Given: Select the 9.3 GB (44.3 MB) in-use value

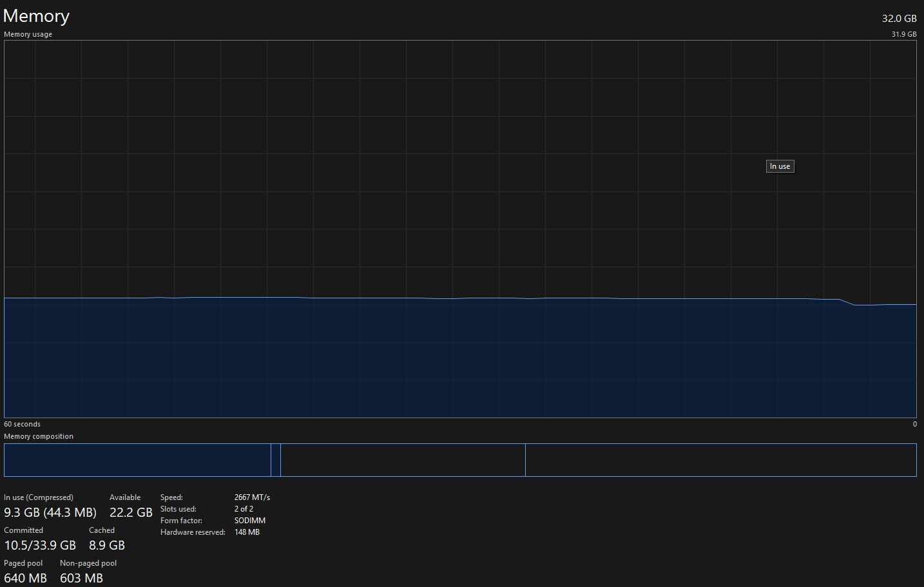Looking at the screenshot, I should [50, 512].
